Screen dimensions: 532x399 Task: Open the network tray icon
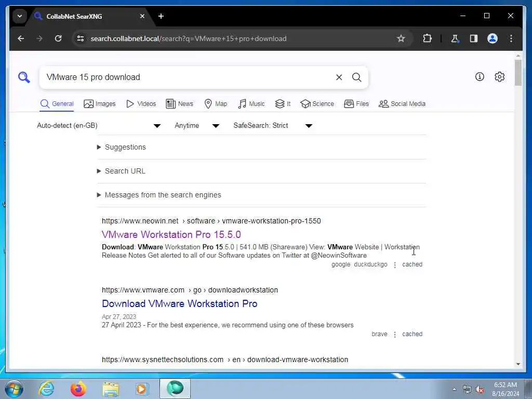click(x=467, y=390)
